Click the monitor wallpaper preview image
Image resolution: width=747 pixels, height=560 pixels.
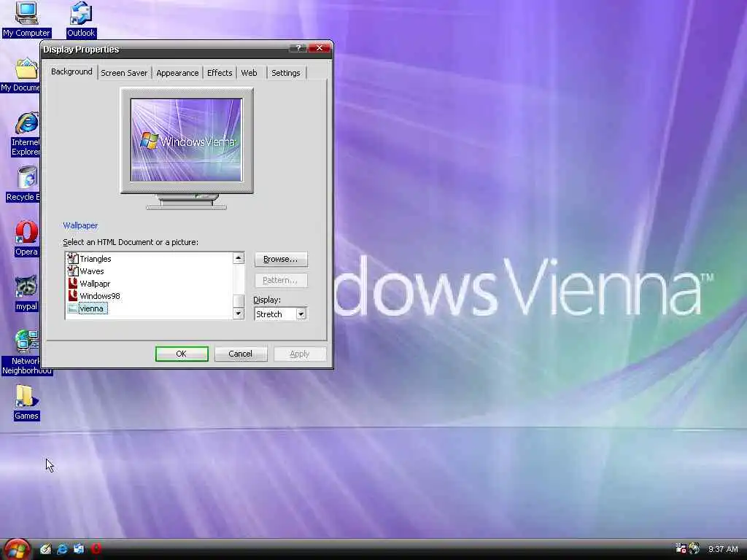(x=186, y=140)
